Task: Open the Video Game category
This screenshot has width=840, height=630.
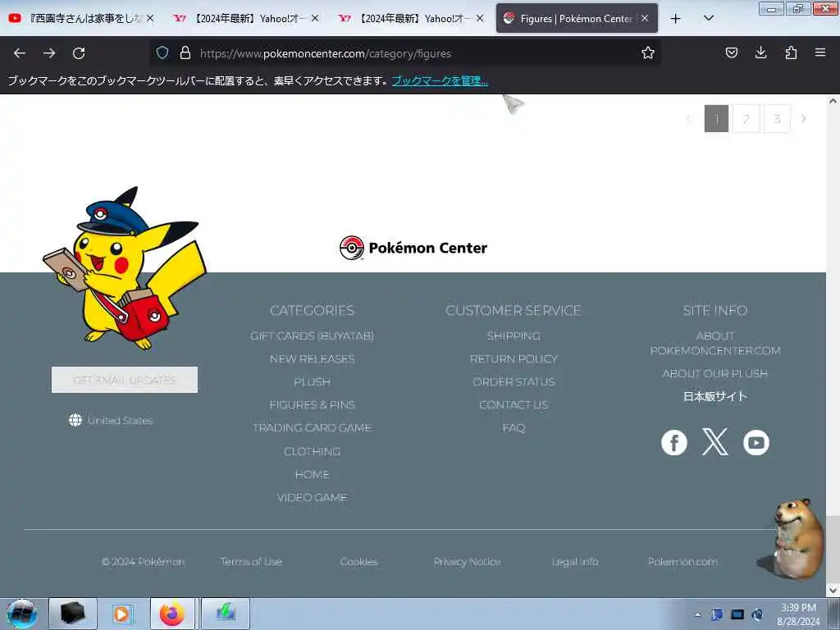Action: 313,498
